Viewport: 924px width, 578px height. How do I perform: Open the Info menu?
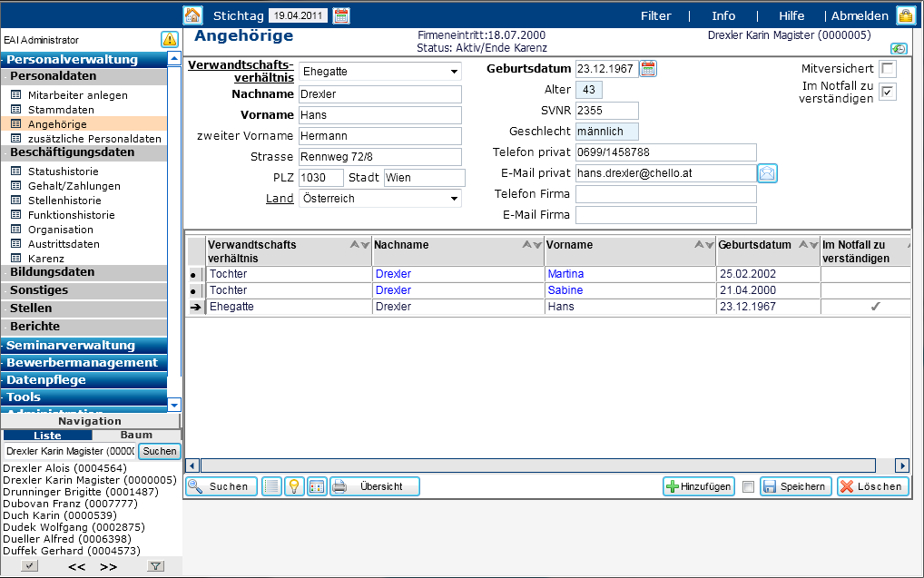tap(723, 16)
